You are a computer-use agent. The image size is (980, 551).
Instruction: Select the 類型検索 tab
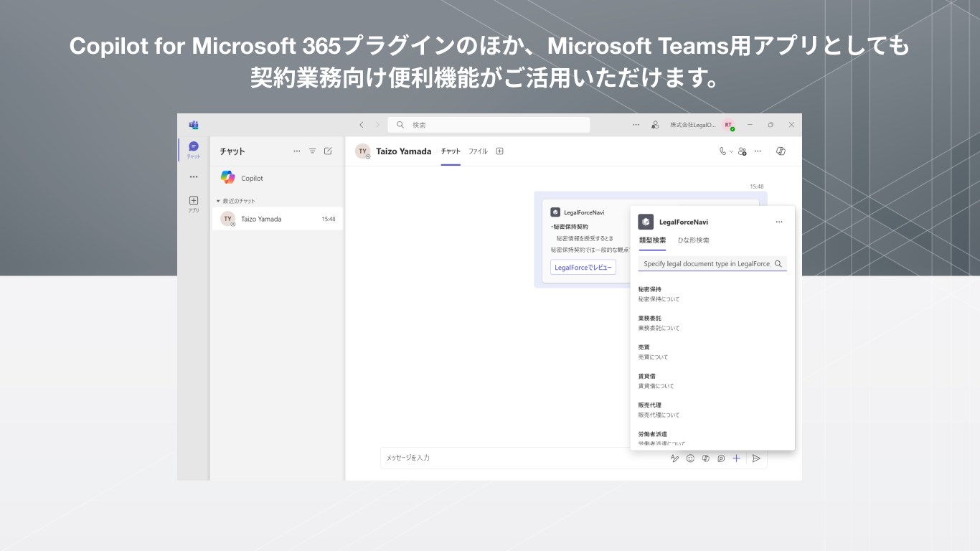[x=652, y=240]
